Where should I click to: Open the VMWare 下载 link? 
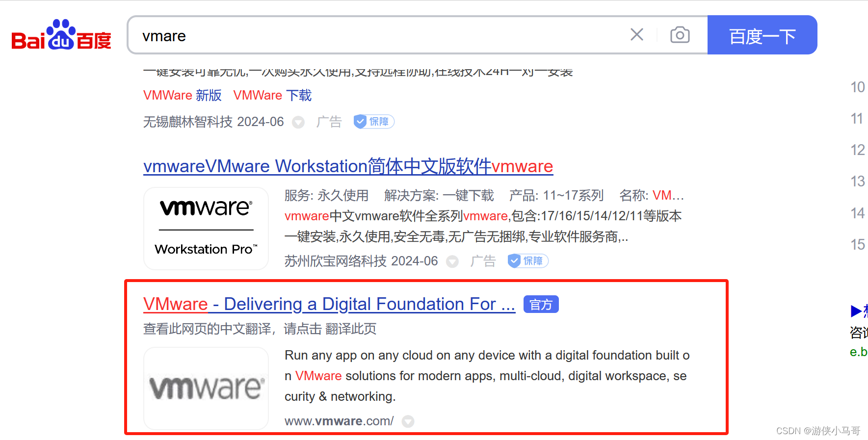272,95
